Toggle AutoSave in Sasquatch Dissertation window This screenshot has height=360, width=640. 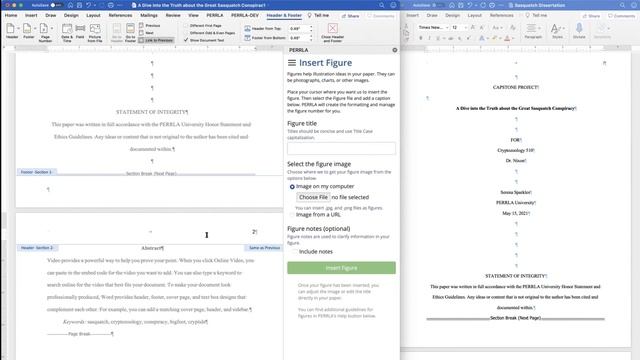coord(437,5)
